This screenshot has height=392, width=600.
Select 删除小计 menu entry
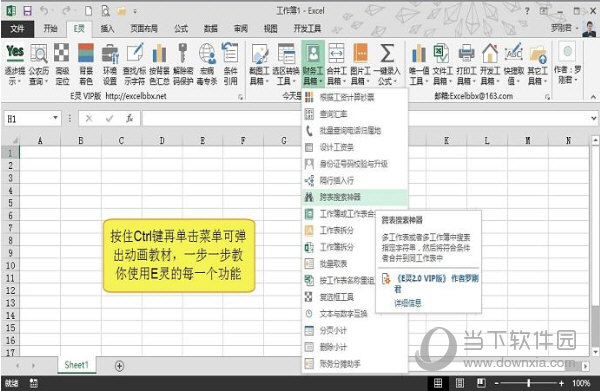[355, 347]
